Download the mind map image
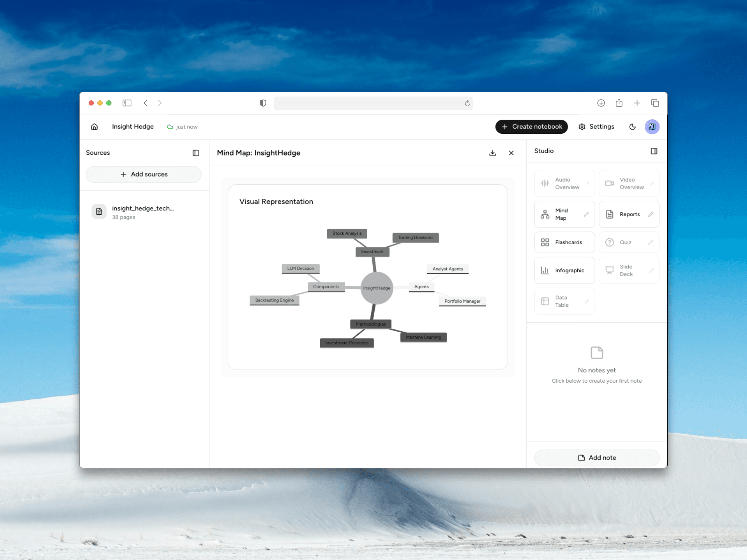This screenshot has width=747, height=560. click(x=493, y=153)
